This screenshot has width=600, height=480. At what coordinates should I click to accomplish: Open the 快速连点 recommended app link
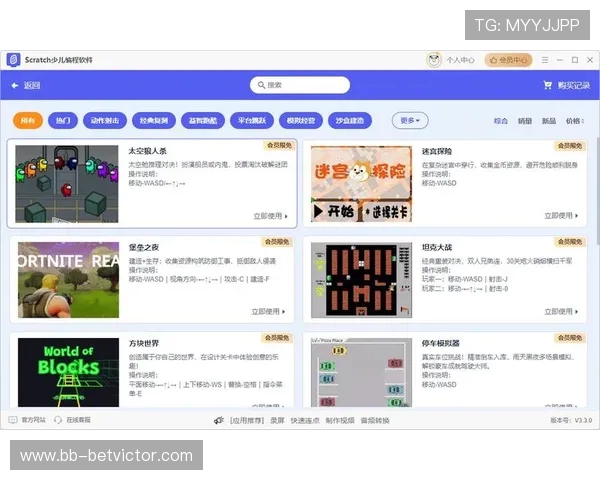[305, 421]
